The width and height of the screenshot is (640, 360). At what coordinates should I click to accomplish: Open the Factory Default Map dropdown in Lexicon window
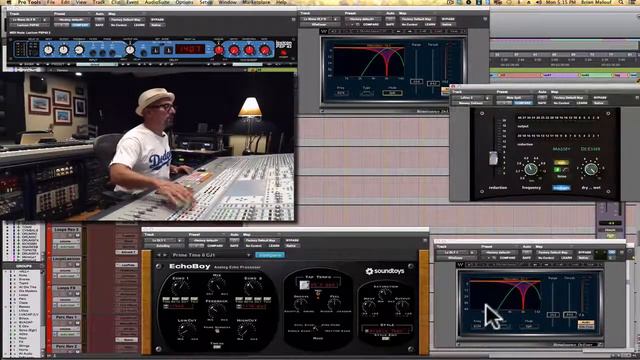point(128,19)
